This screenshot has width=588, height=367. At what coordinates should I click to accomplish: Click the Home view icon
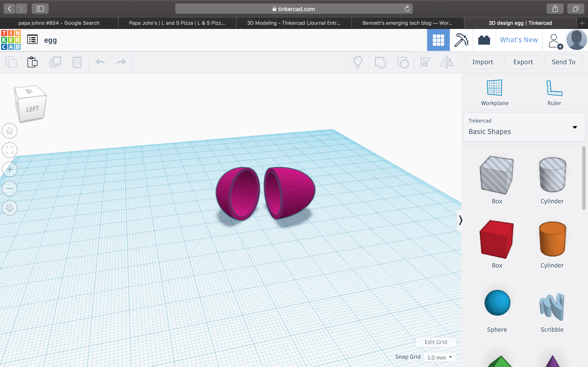[x=10, y=131]
